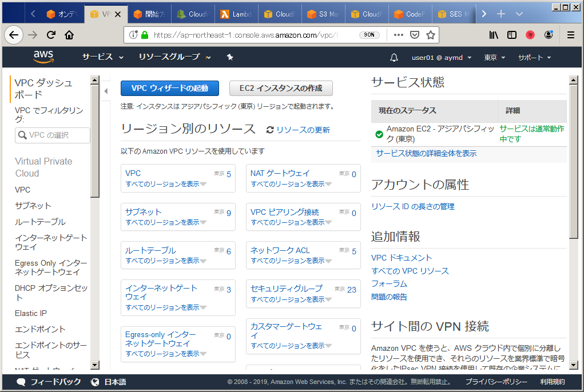The height and width of the screenshot is (392, 584).
Task: Close the active VPC tab
Action: 118,14
